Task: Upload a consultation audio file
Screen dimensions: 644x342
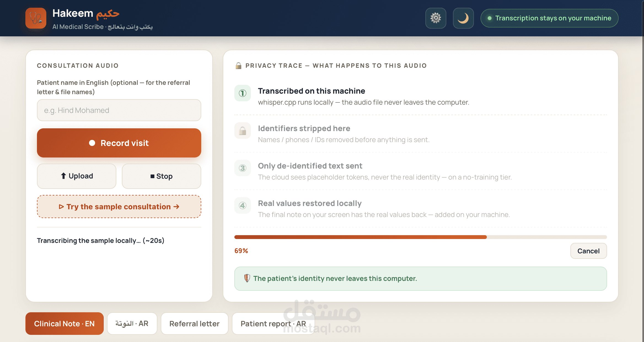Action: (x=77, y=176)
